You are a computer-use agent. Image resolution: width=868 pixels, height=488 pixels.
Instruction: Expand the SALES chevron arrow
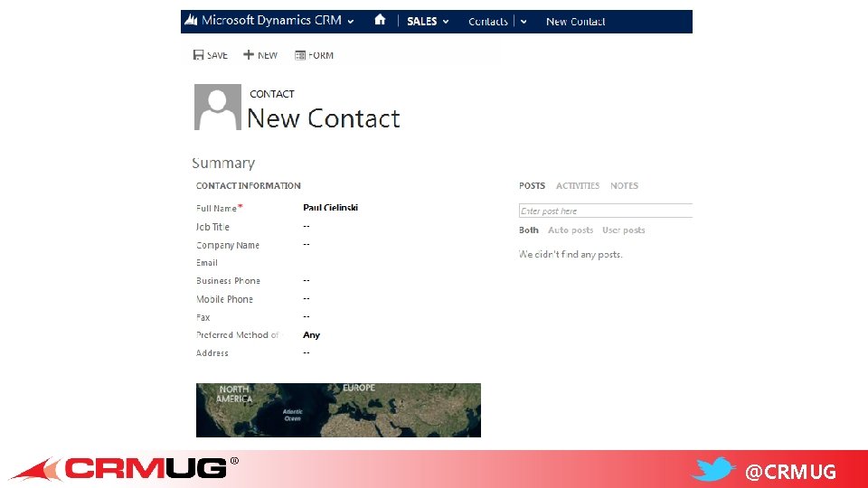tap(446, 22)
